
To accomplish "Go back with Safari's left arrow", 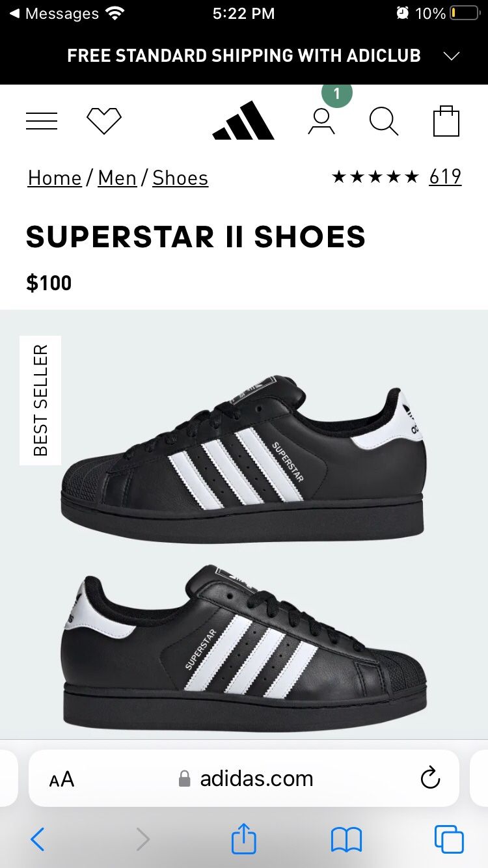I will [x=38, y=839].
